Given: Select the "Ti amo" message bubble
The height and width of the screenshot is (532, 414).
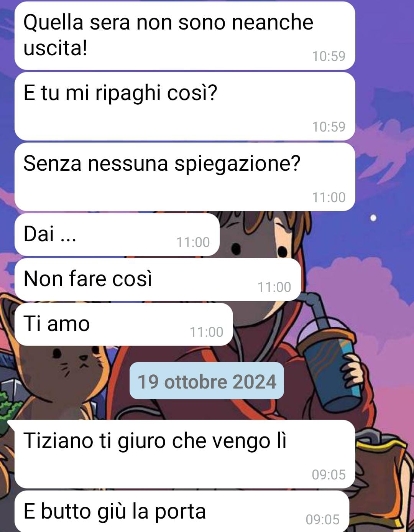Looking at the screenshot, I should (x=123, y=324).
